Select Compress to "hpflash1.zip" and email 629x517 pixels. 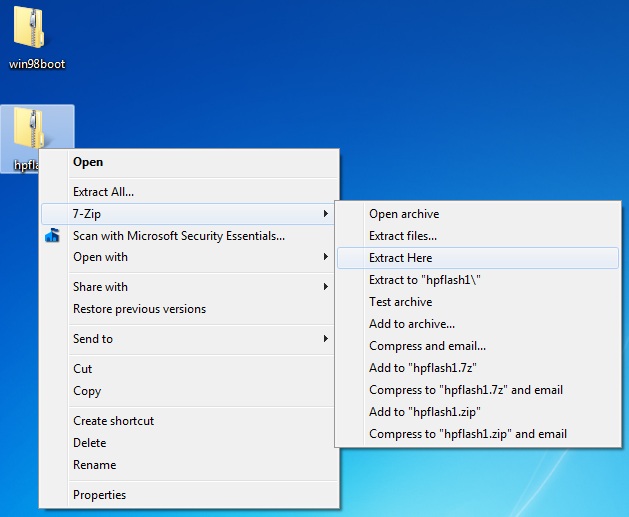(x=478, y=434)
